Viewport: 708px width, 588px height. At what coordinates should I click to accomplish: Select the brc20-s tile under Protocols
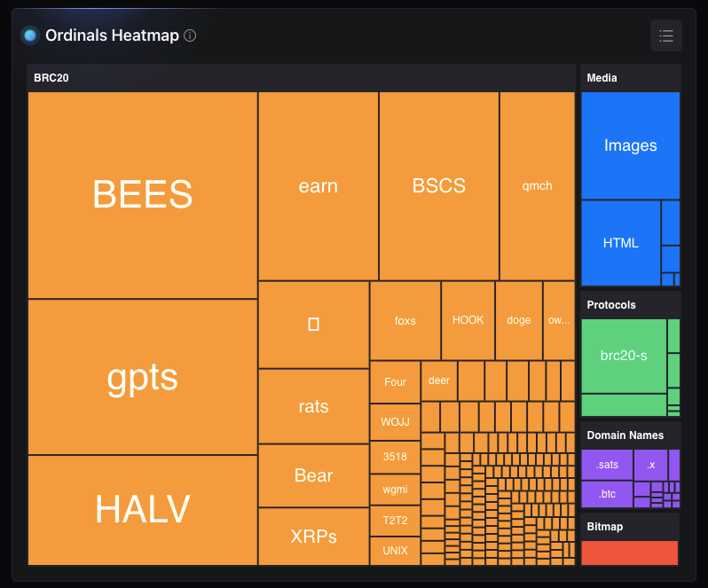click(624, 356)
